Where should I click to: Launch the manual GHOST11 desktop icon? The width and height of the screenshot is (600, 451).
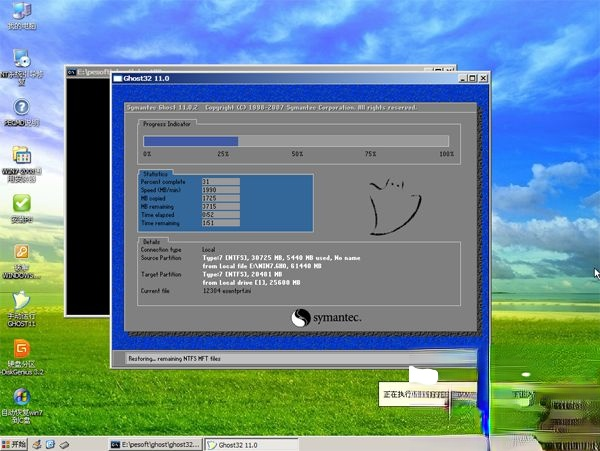click(21, 309)
